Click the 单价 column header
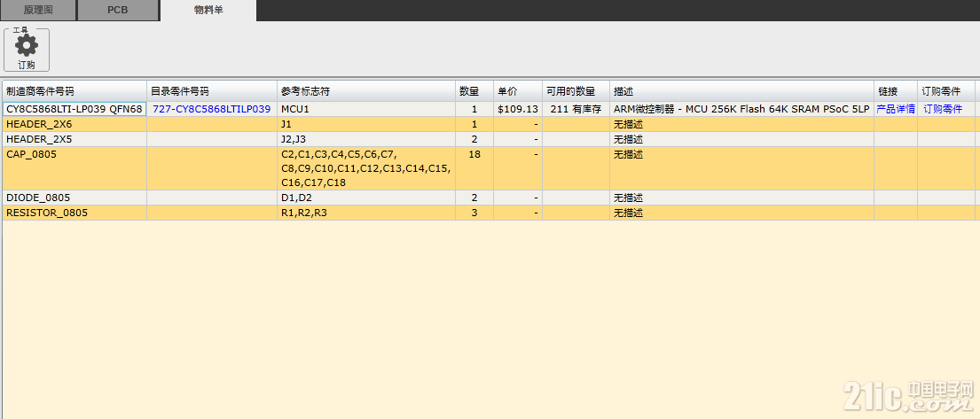Image resolution: width=980 pixels, height=419 pixels. [x=518, y=91]
